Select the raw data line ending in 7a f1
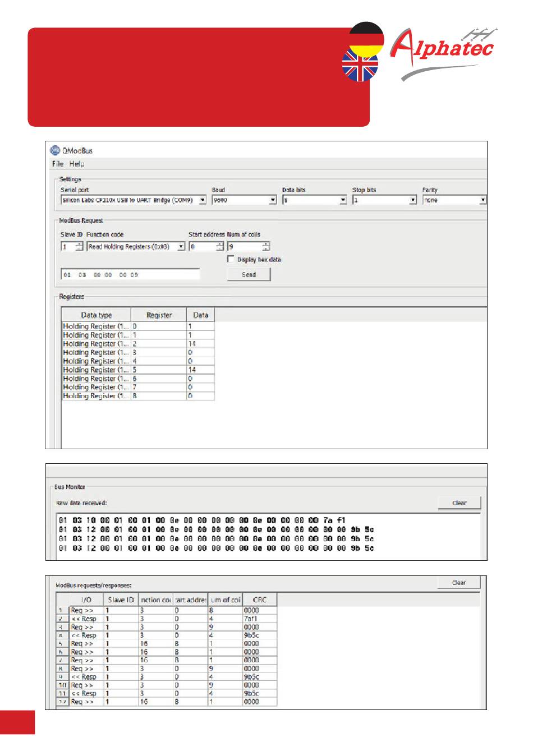533x756 pixels. (202, 520)
